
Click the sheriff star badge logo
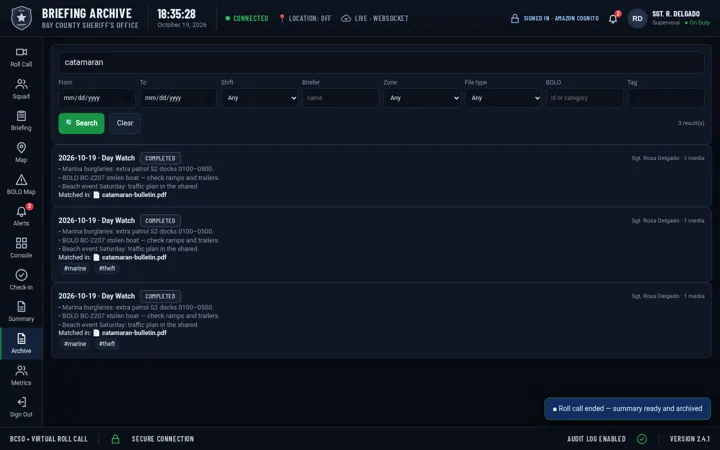21,18
